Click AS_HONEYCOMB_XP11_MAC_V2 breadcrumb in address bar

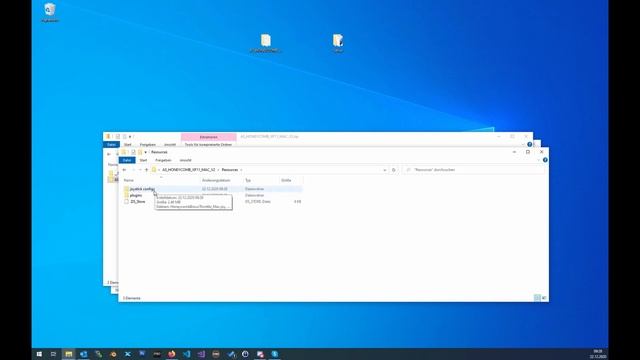pyautogui.click(x=189, y=170)
